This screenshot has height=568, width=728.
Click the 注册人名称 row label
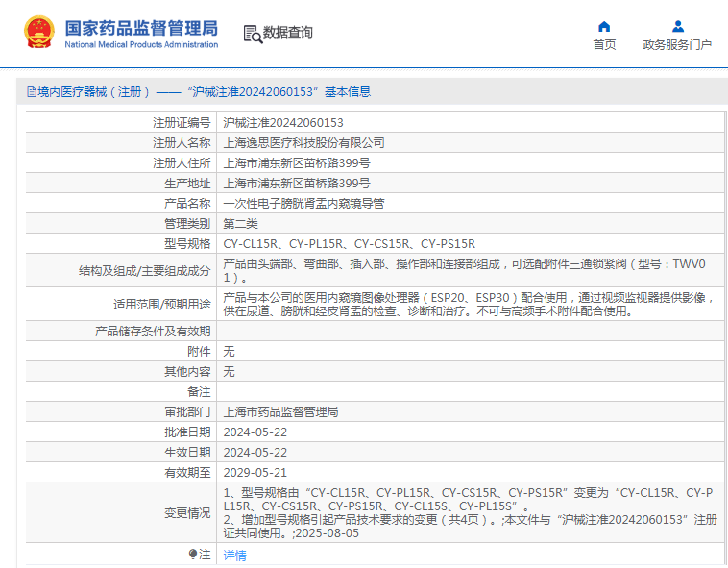point(182,143)
